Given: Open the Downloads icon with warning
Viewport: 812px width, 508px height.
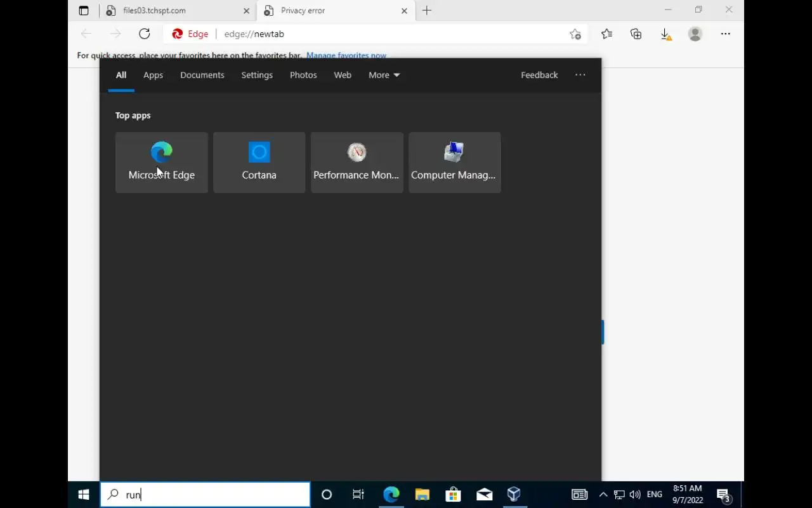Looking at the screenshot, I should [666, 34].
